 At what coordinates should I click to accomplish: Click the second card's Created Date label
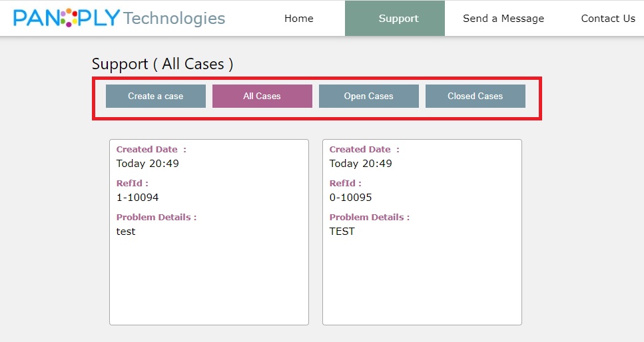(x=364, y=150)
